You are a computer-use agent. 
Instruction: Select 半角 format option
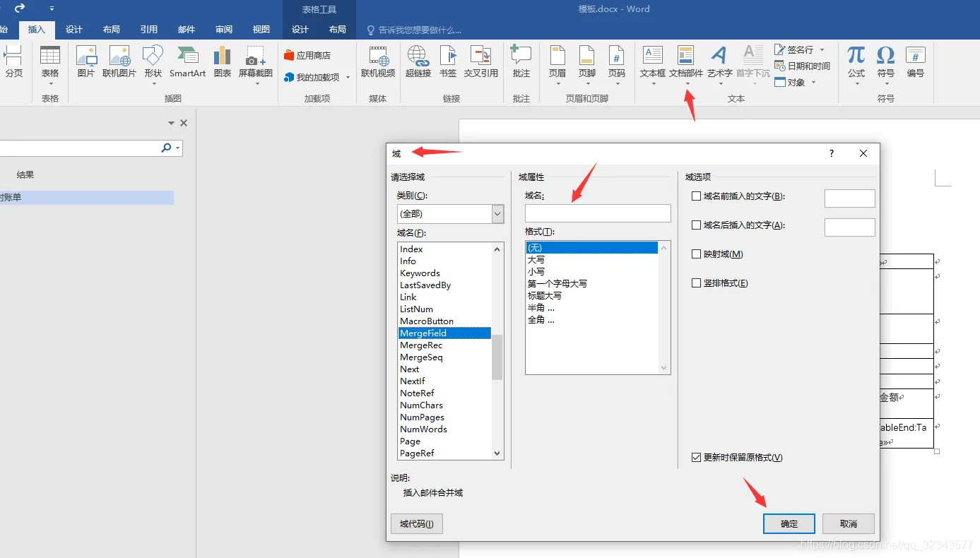point(591,307)
